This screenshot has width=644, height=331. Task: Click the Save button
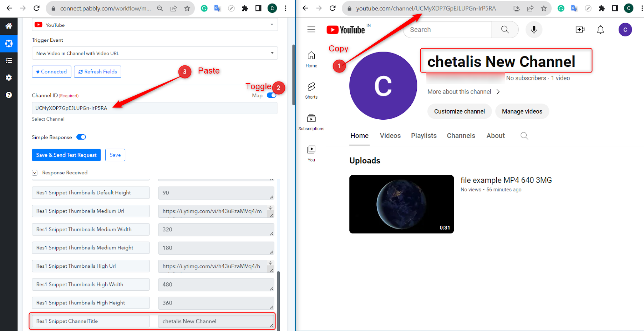(x=115, y=155)
